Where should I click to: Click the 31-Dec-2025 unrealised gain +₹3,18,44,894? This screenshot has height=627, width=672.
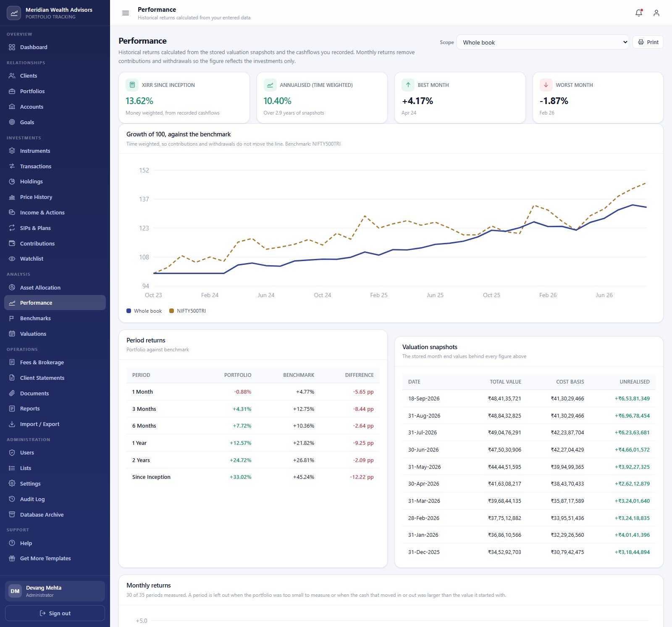[632, 552]
